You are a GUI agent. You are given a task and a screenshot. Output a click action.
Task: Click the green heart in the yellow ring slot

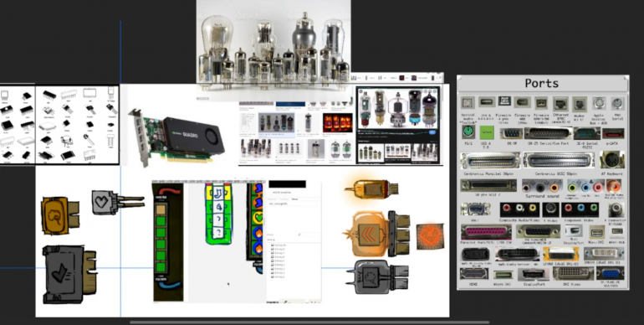[258, 217]
